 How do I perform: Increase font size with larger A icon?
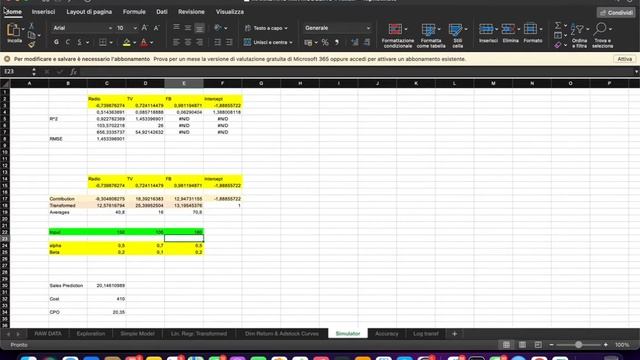(144, 28)
